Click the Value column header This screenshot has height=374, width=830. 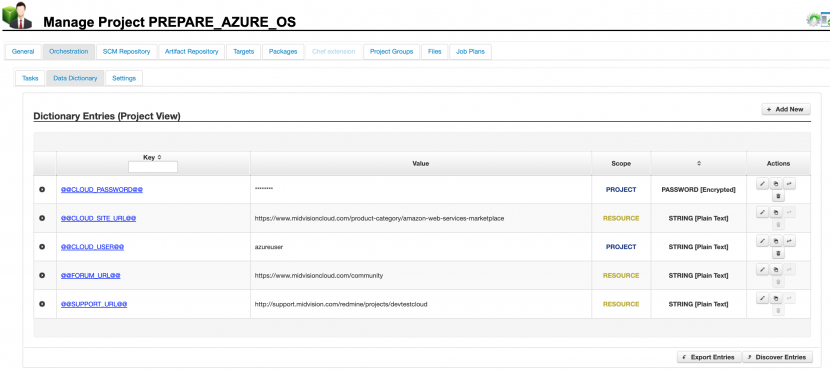point(421,163)
